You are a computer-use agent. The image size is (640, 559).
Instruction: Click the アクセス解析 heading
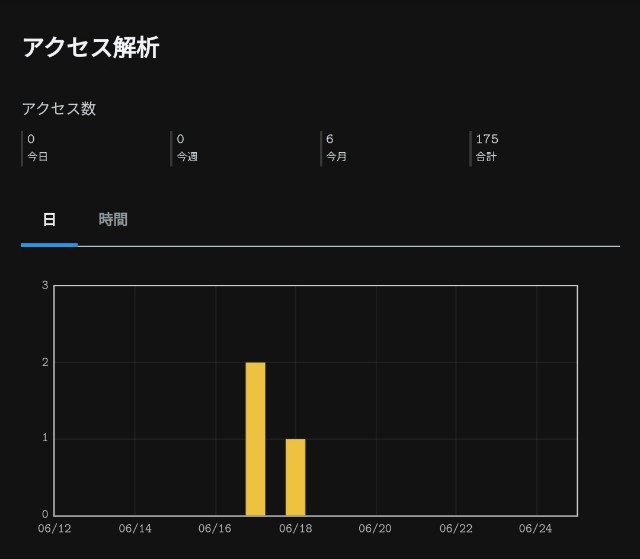91,47
